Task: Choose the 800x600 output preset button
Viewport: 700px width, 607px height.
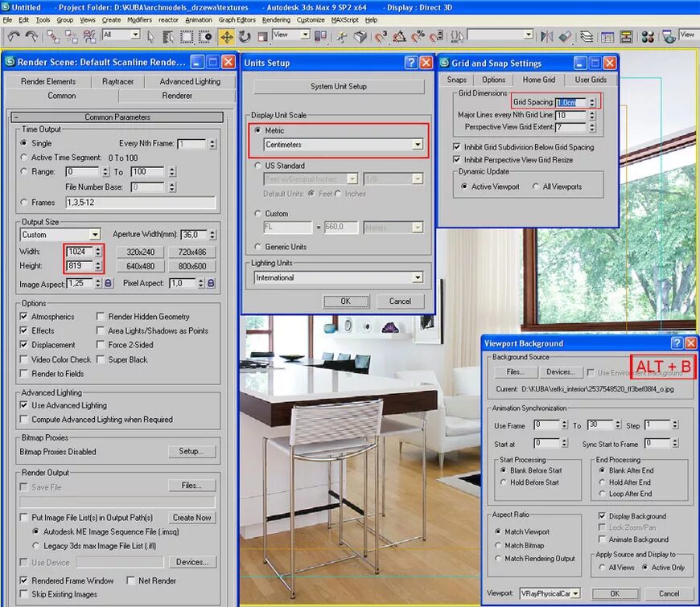Action: [192, 266]
